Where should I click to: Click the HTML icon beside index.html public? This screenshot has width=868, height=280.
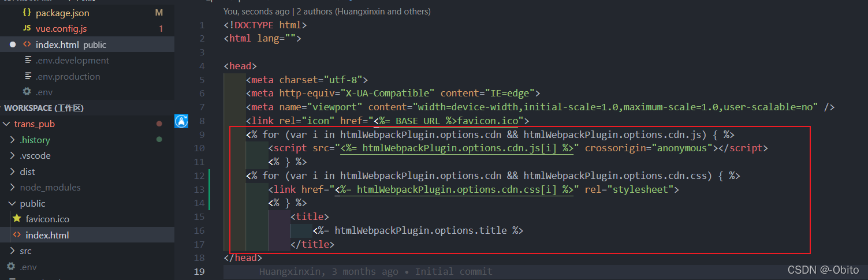coord(27,44)
